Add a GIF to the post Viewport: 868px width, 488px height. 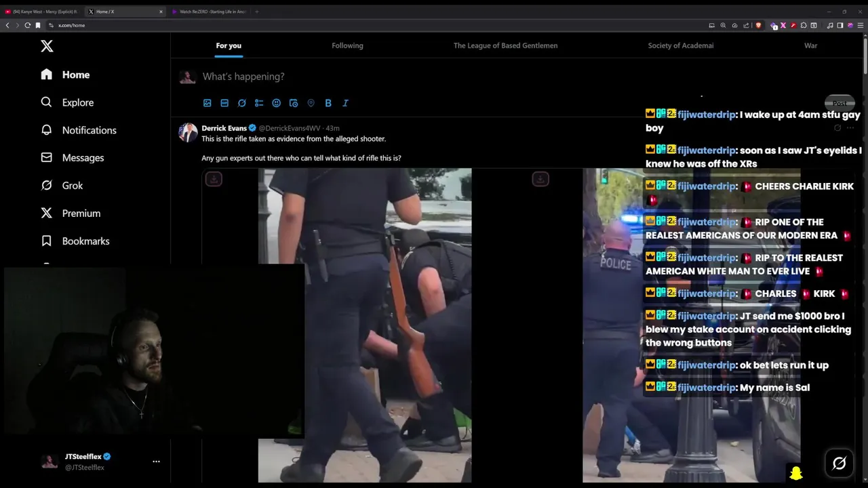[224, 103]
